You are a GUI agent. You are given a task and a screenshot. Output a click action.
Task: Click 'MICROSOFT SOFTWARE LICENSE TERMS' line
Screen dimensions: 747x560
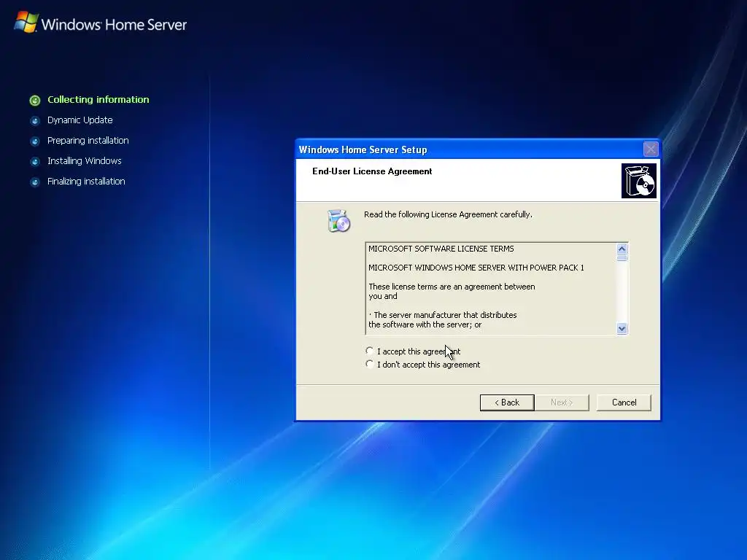click(441, 249)
